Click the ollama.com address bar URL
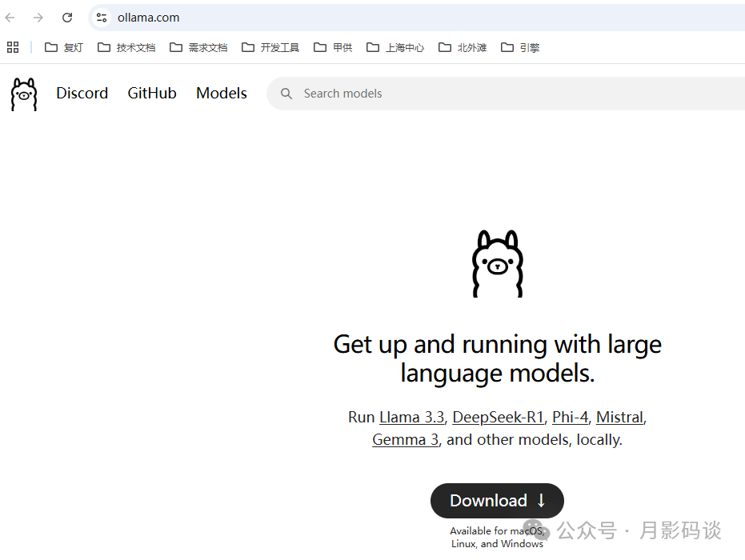745x560 pixels. [148, 18]
